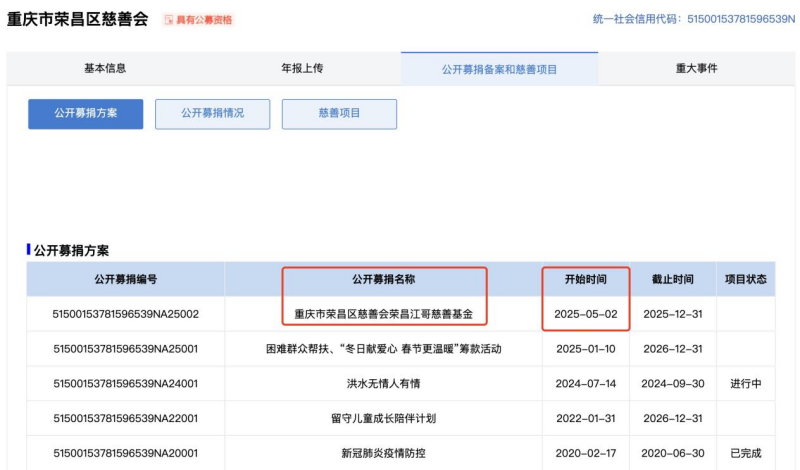Switch to the 年报上传 tab
Screen dimensions: 800x470
302,69
